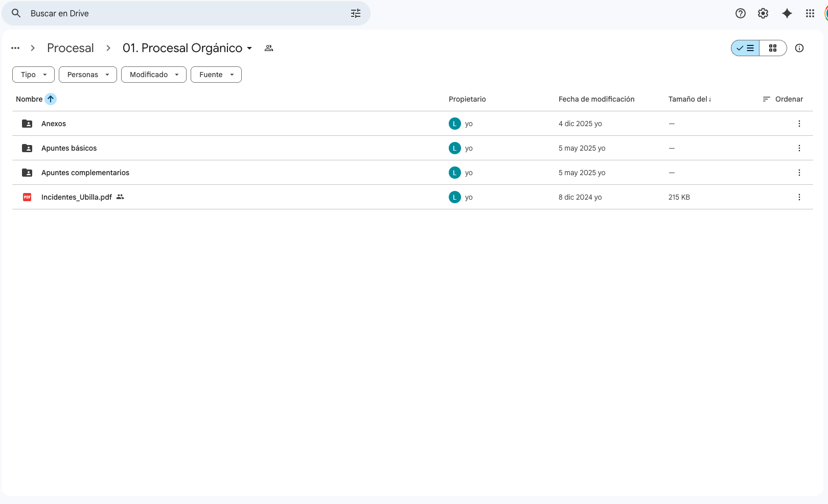The width and height of the screenshot is (828, 504).
Task: Click the Ordenar sort button
Action: 783,99
